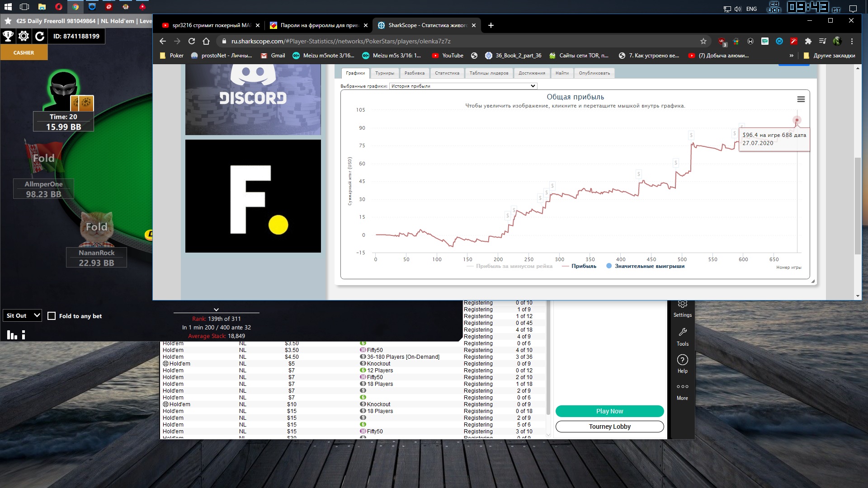Click the vertical dots icon beside stats icon
868x488 pixels.
(x=24, y=335)
